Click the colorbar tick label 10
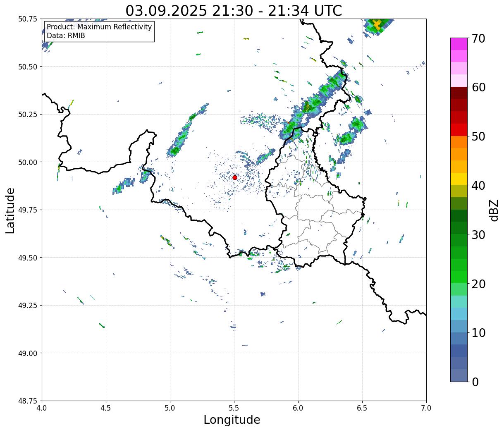504x430 pixels. 478,332
